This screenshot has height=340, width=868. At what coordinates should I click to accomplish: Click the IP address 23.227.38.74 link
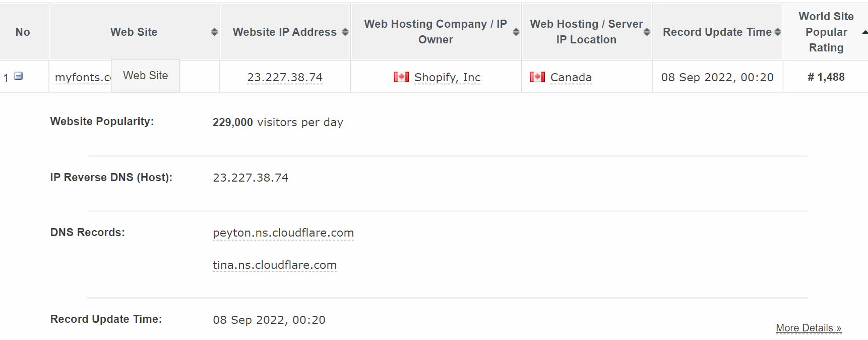pyautogui.click(x=285, y=77)
